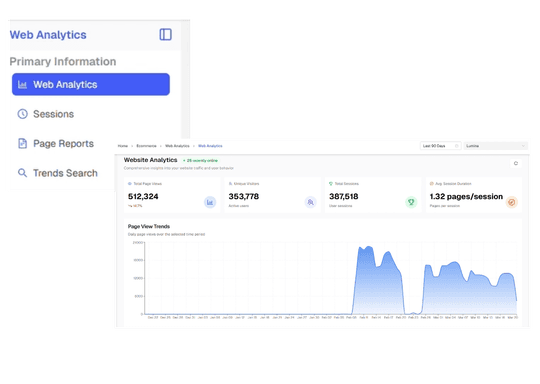Image resolution: width=540 pixels, height=384 pixels.
Task: Click the bar chart icon beside Web Analytics menu item
Action: [x=22, y=84]
